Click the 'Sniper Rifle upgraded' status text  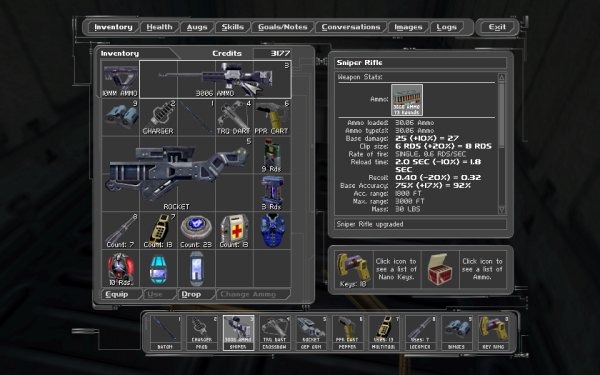click(370, 224)
